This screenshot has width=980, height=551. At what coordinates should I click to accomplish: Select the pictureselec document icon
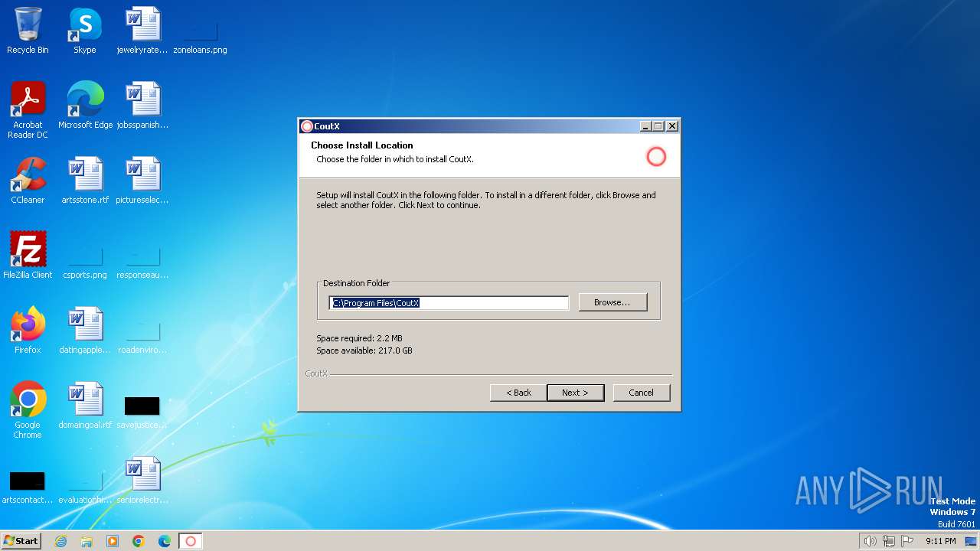(x=142, y=181)
